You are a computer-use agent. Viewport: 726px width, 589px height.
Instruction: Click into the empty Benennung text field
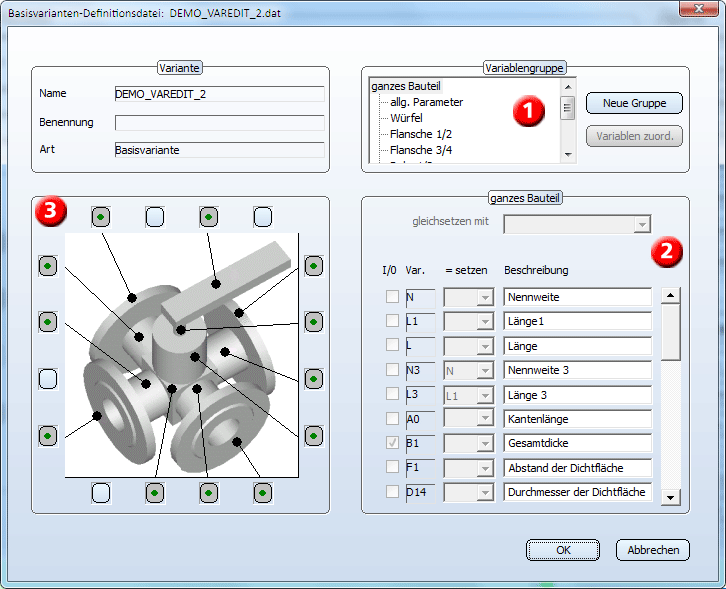coord(219,123)
